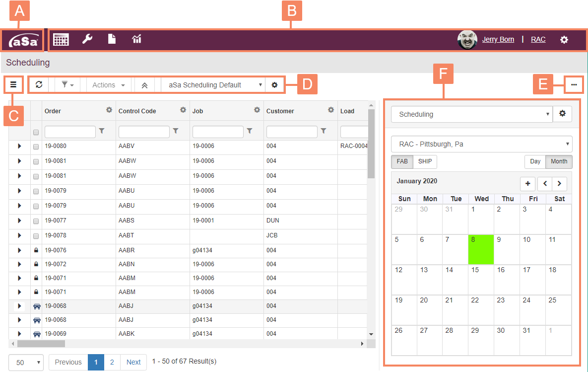The height and width of the screenshot is (372, 588).
Task: Expand the first row for order 19-0080
Action: [x=20, y=146]
